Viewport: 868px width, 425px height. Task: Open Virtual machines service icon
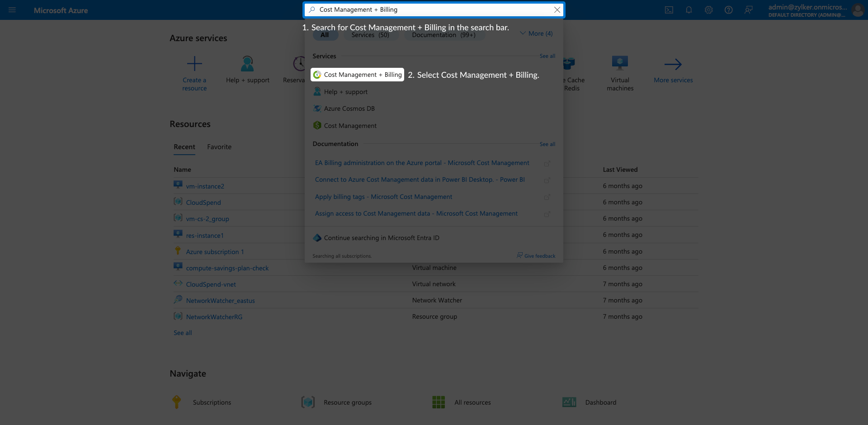coord(620,63)
